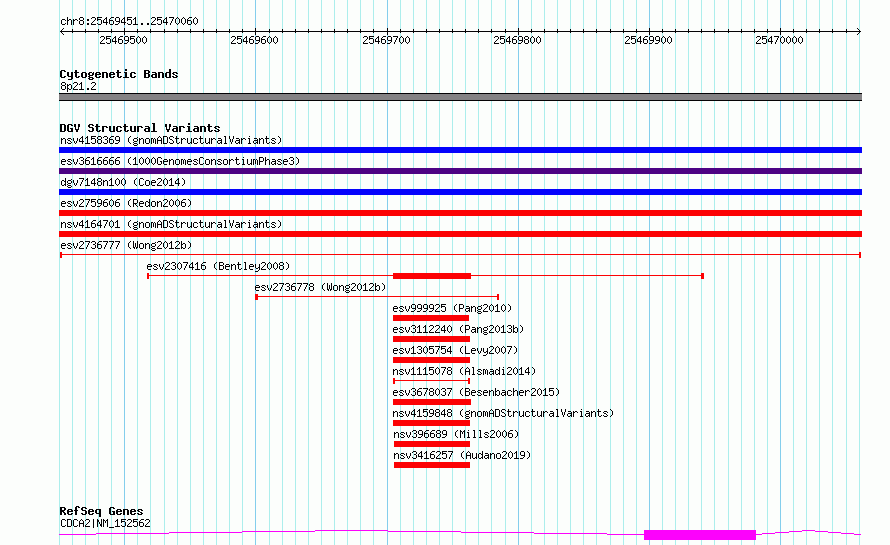
Task: Select the red bar under esv999925
Action: [431, 318]
